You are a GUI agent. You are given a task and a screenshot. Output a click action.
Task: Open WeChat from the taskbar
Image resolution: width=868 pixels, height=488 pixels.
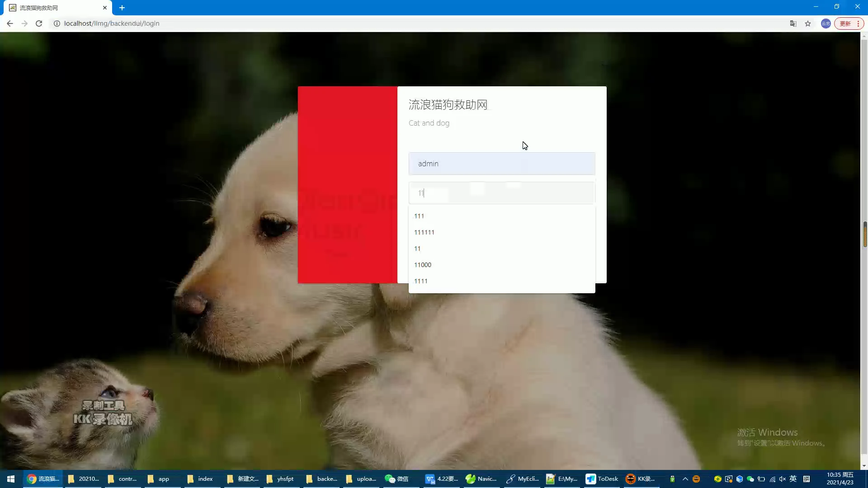coord(396,479)
